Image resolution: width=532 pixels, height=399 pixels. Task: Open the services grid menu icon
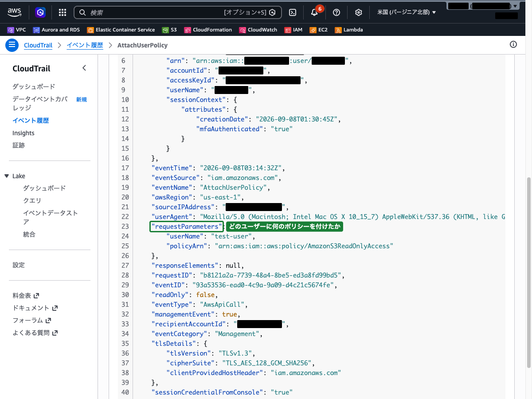tap(63, 12)
